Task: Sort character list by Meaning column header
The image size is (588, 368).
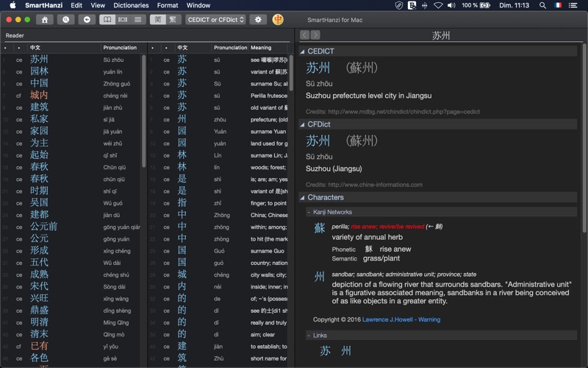Action: (x=261, y=48)
